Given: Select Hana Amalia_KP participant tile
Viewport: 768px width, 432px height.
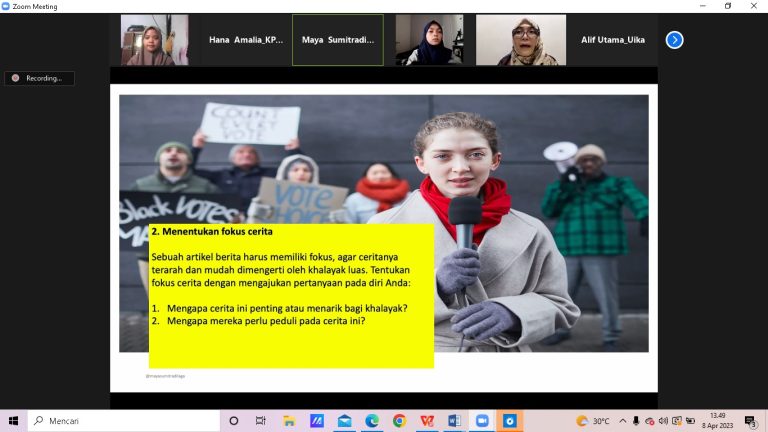Looking at the screenshot, I should (x=246, y=40).
